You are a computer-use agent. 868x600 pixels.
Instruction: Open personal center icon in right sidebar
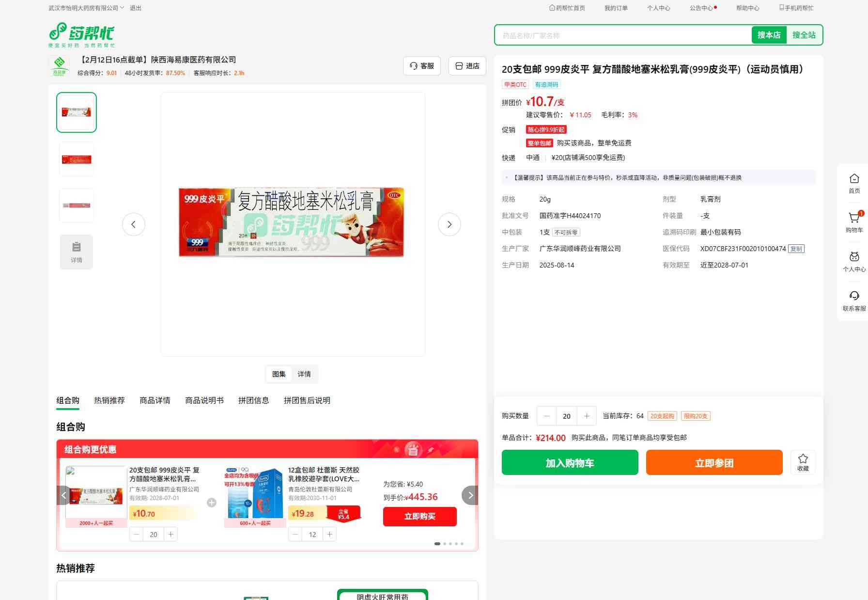click(x=854, y=258)
